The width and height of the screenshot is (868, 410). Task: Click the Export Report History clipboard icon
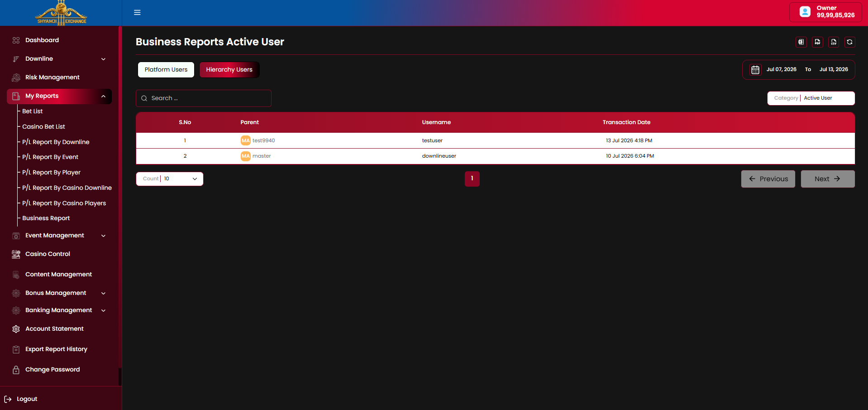[x=16, y=349]
